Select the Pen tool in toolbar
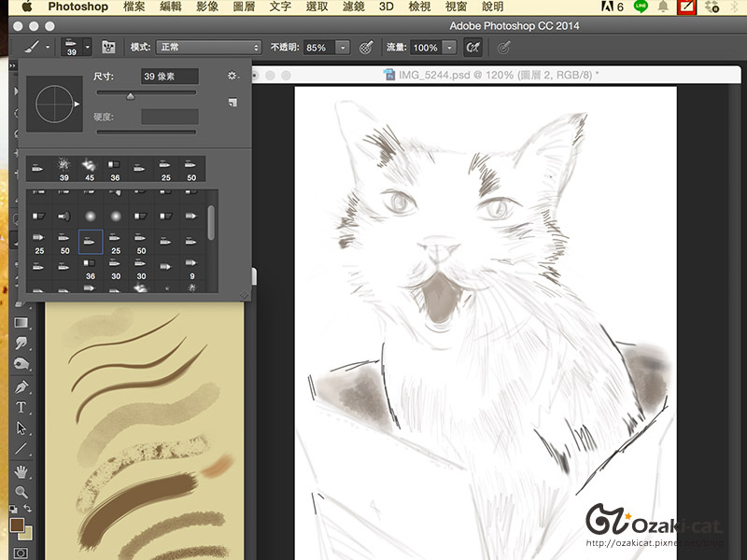 tap(21, 386)
